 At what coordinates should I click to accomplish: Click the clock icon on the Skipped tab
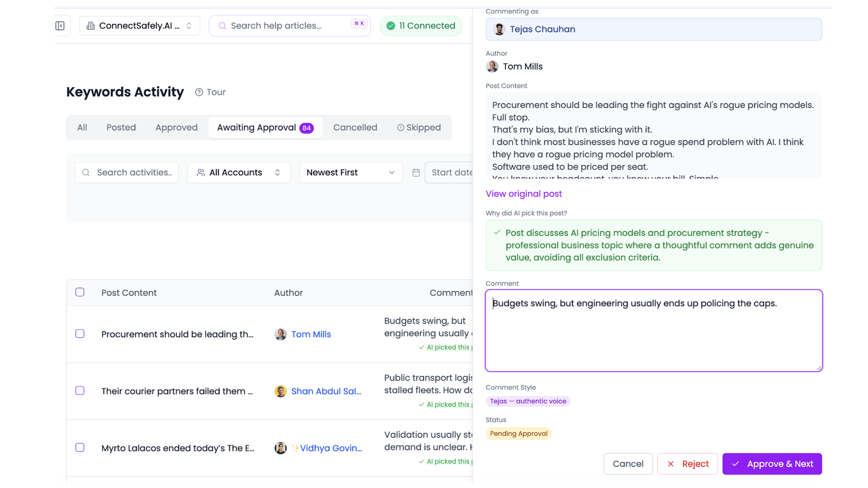point(401,128)
